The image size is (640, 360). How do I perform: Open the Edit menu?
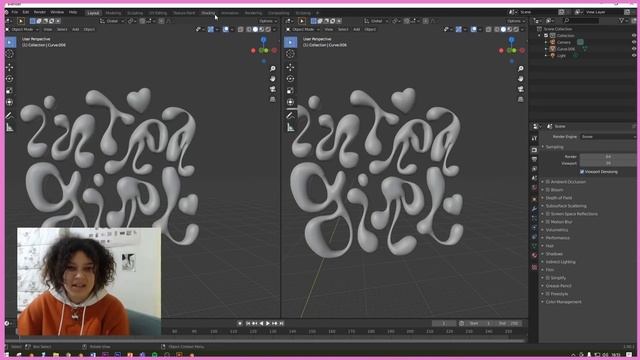[x=26, y=12]
